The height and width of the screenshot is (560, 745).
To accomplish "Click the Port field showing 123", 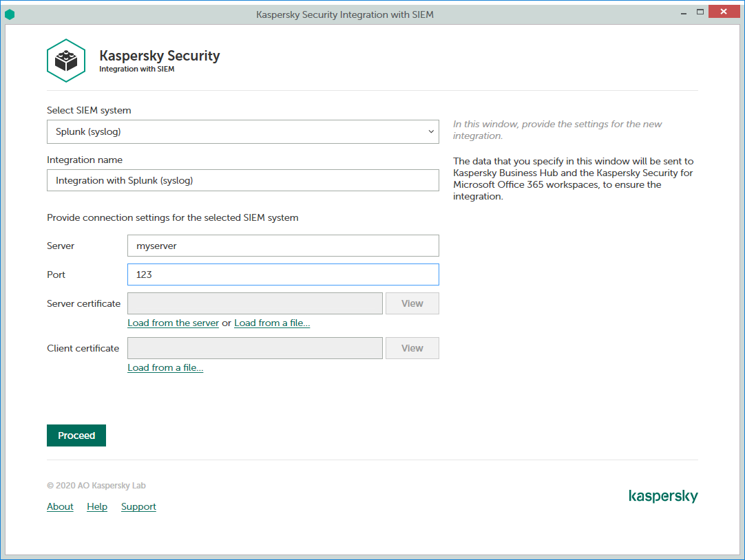I will (282, 274).
